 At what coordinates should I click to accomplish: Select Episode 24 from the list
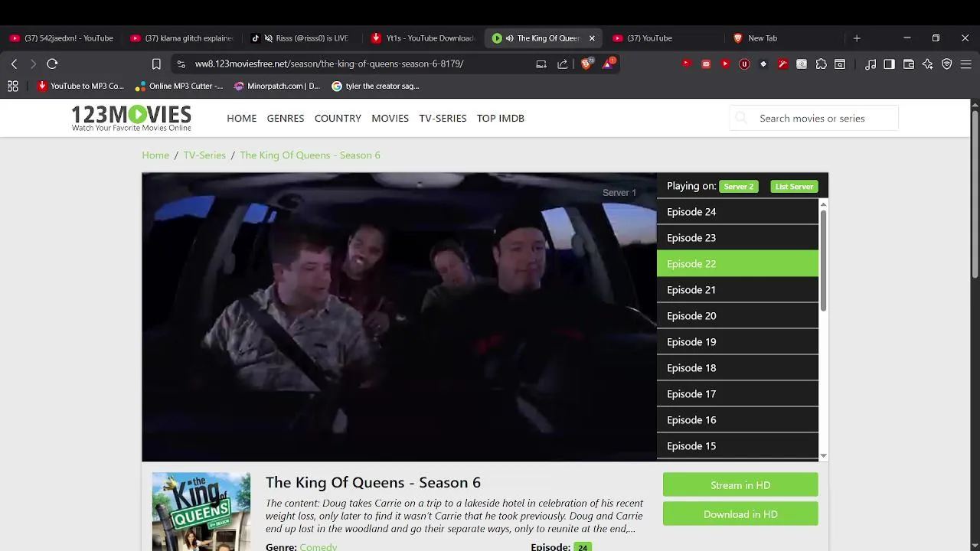point(737,212)
